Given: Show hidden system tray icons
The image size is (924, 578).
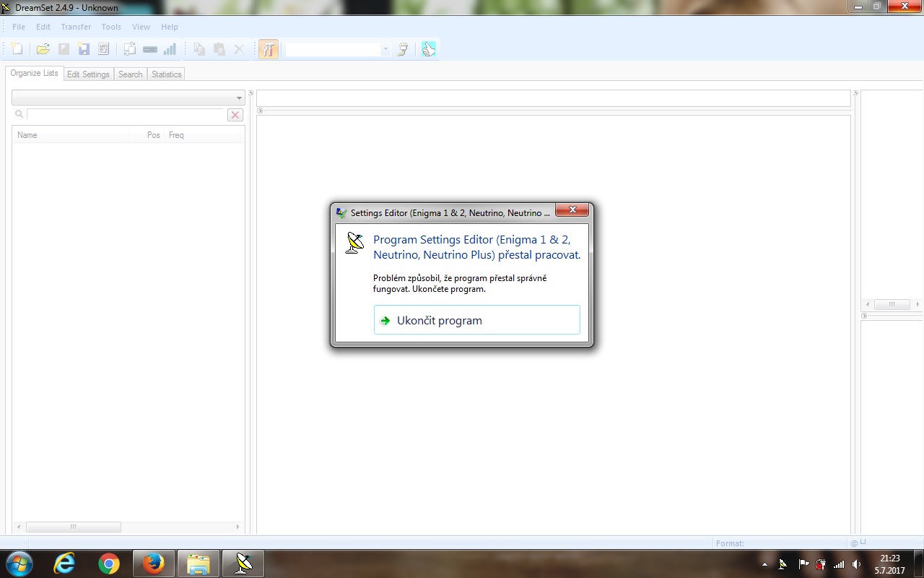Looking at the screenshot, I should click(x=764, y=564).
